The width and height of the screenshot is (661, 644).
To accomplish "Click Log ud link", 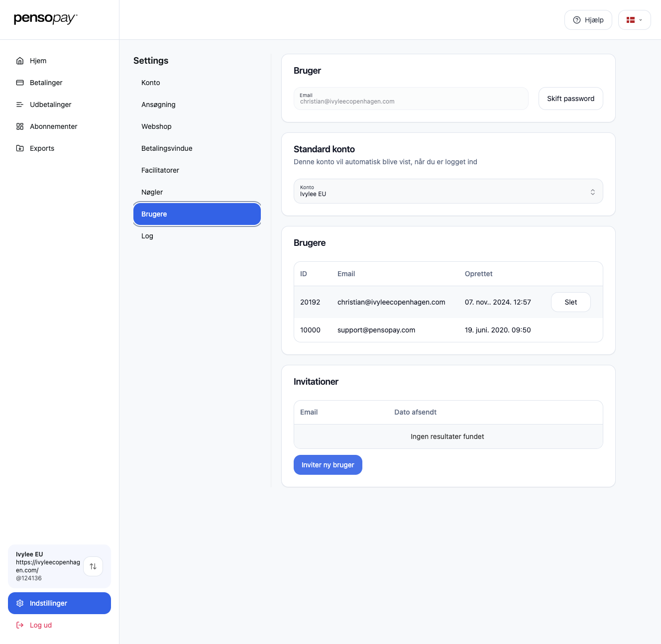I will [59, 625].
